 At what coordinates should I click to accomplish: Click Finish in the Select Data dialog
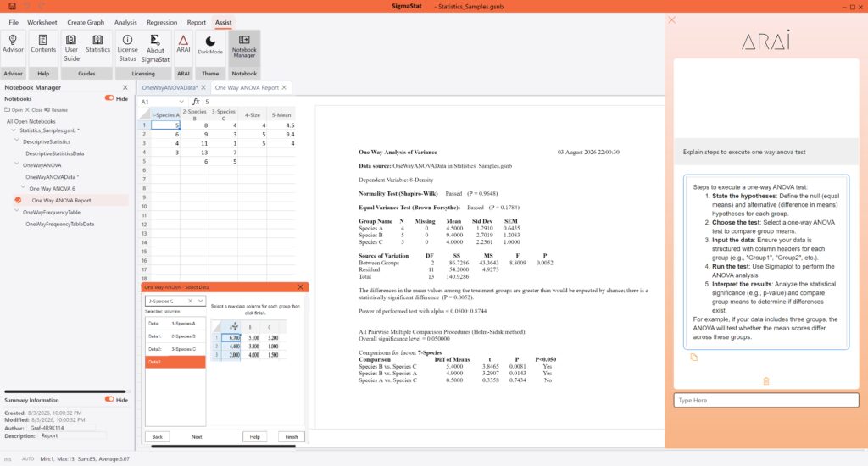292,436
